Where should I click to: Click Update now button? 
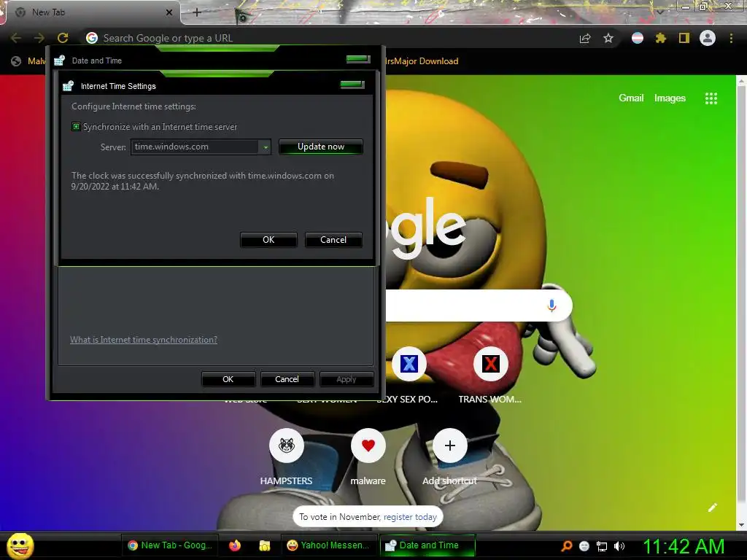pos(321,147)
